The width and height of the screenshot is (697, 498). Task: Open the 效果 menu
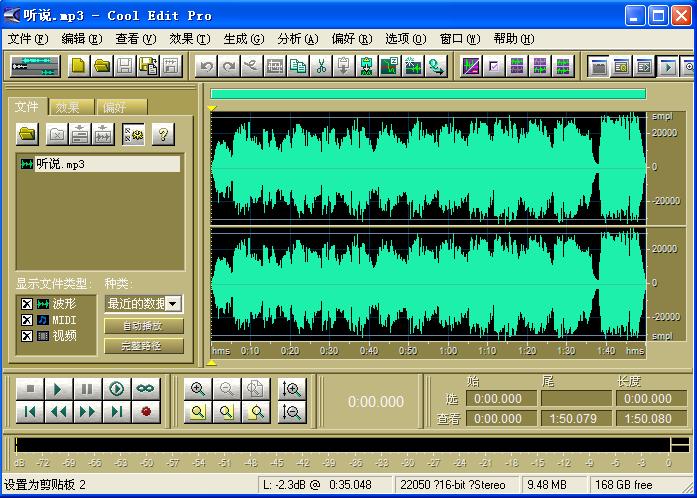(189, 39)
